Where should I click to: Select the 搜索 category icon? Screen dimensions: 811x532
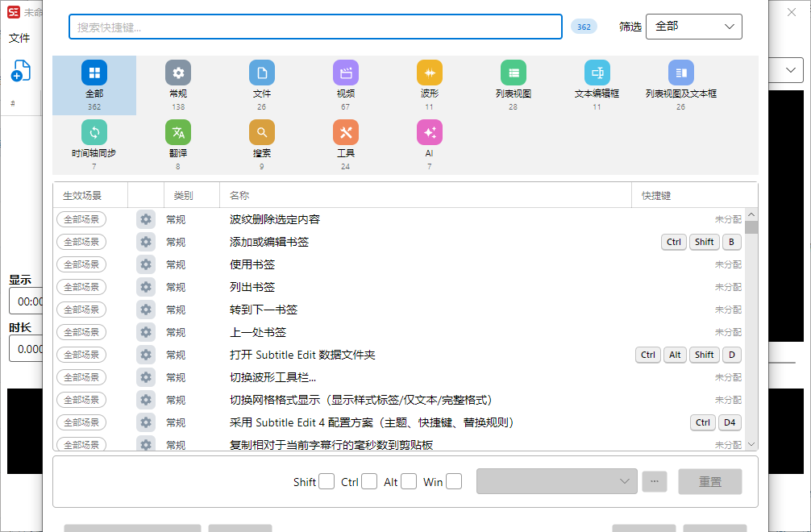tap(262, 132)
